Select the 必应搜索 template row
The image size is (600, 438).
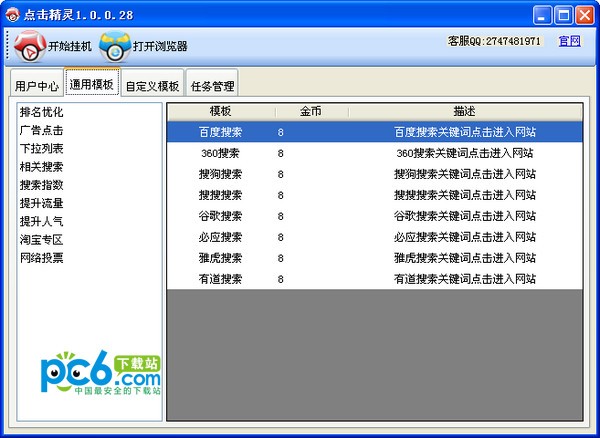(x=375, y=237)
